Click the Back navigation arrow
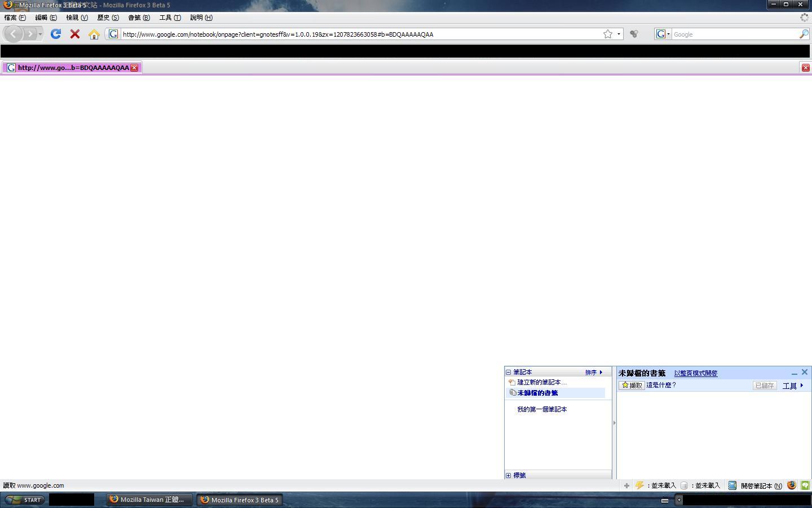 point(14,34)
